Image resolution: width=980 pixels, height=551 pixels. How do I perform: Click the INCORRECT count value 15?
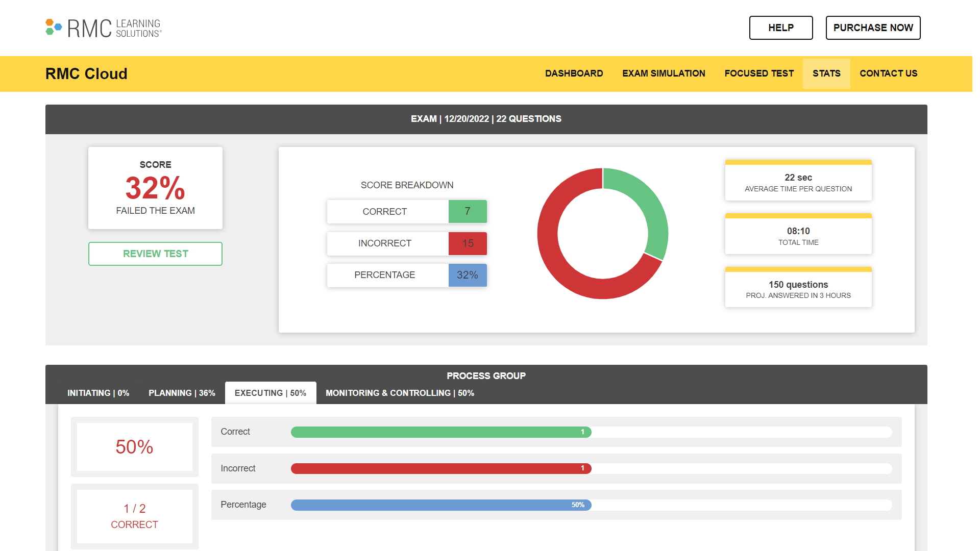point(468,243)
